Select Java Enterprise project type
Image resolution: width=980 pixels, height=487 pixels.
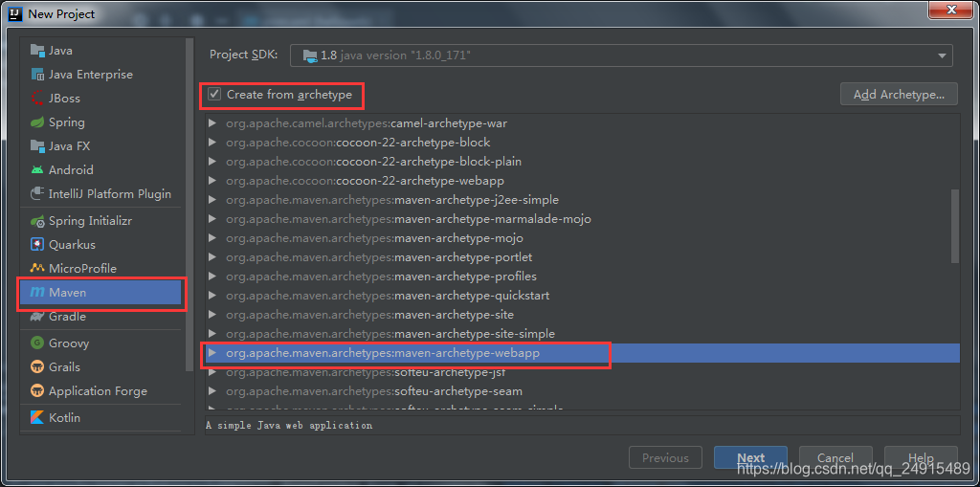click(91, 75)
